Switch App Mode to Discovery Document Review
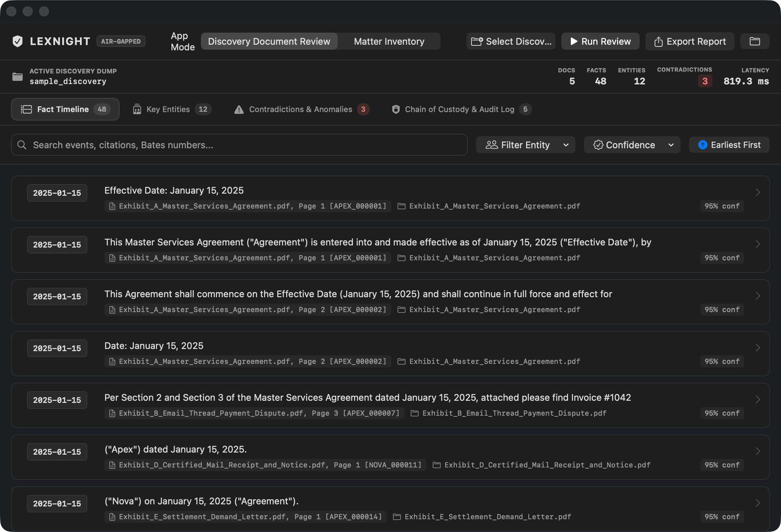The image size is (781, 532). [269, 41]
